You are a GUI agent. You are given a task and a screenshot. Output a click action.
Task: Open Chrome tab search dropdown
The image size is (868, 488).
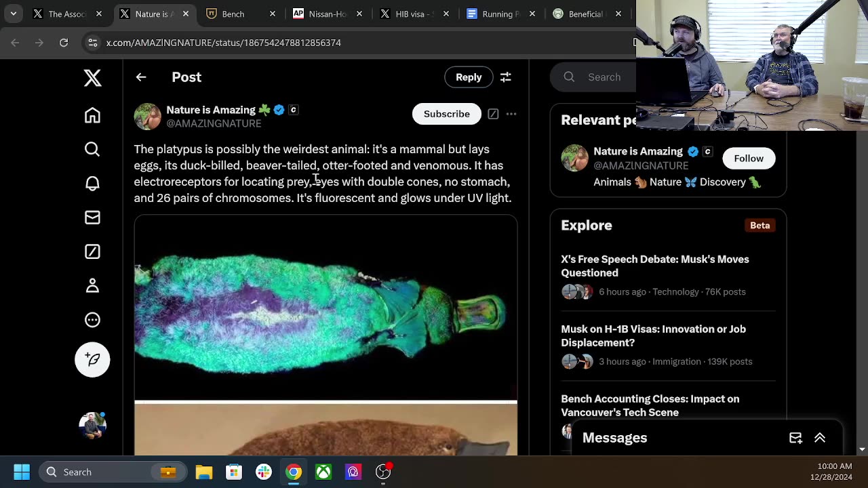13,14
